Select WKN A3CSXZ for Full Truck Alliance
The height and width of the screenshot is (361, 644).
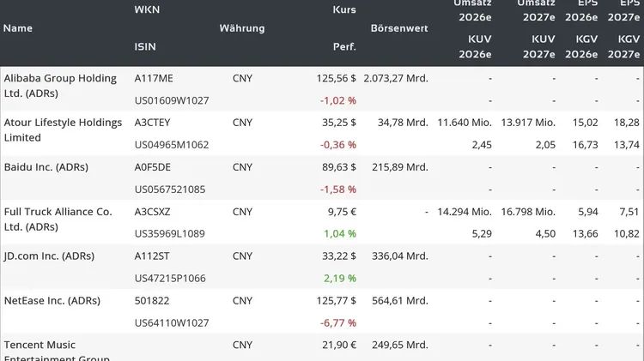[x=152, y=212]
